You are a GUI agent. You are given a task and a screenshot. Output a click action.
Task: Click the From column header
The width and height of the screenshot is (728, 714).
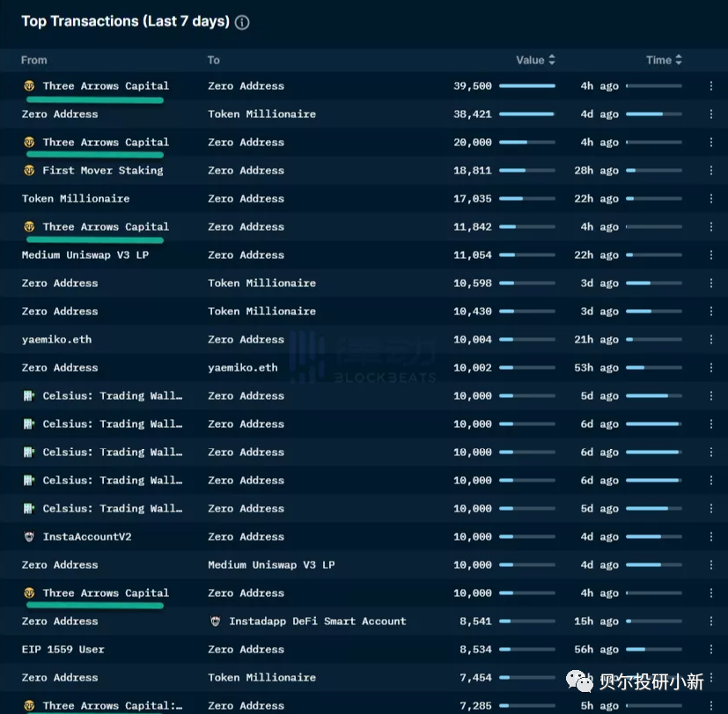pos(34,60)
